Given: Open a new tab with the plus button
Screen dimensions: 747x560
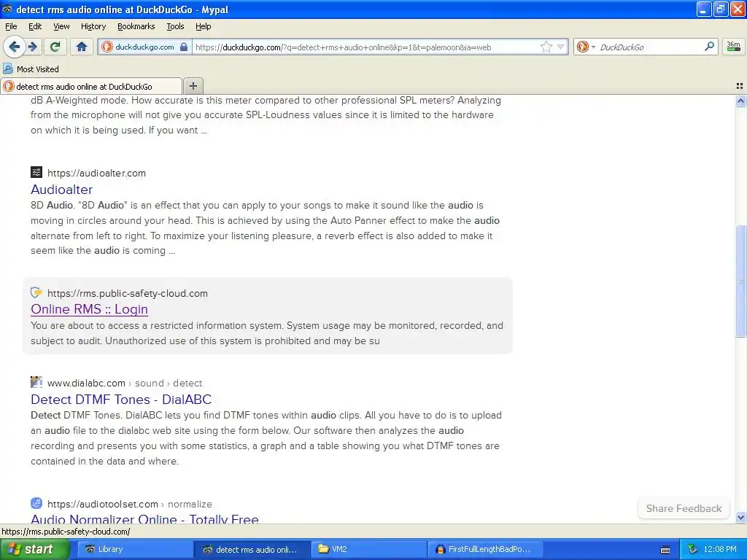Looking at the screenshot, I should [x=193, y=86].
